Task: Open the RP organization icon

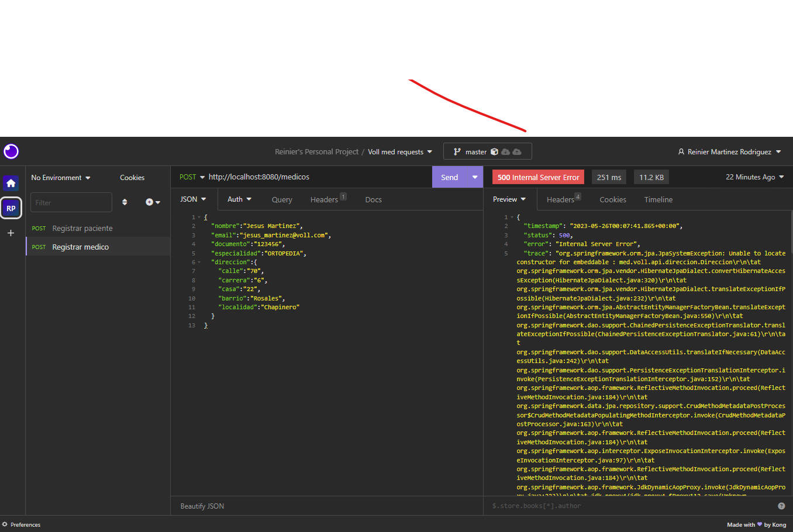Action: coord(11,208)
